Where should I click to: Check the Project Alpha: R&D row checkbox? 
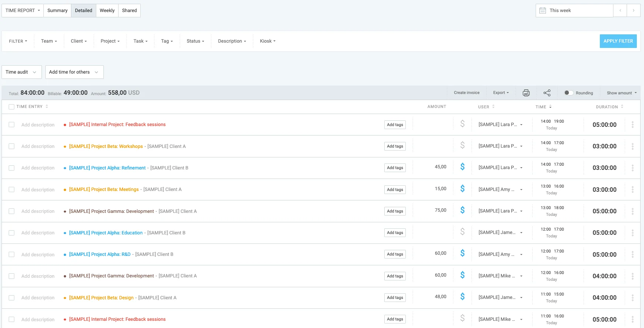pyautogui.click(x=12, y=254)
